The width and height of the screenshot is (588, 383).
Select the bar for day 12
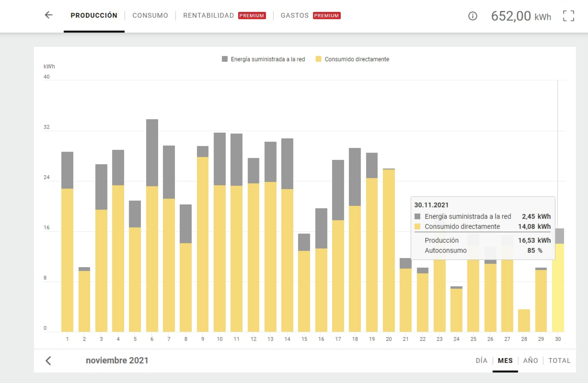254,245
